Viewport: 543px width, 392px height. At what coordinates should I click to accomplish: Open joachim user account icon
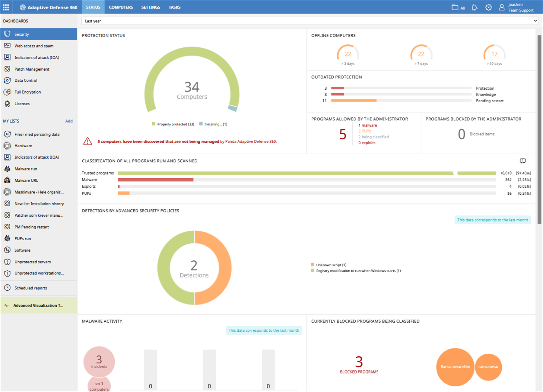(x=502, y=7)
